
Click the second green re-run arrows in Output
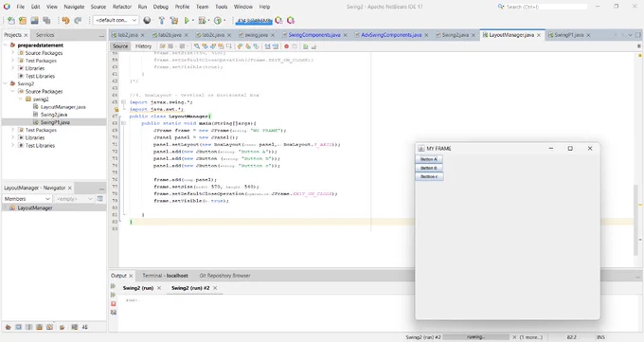(114, 295)
